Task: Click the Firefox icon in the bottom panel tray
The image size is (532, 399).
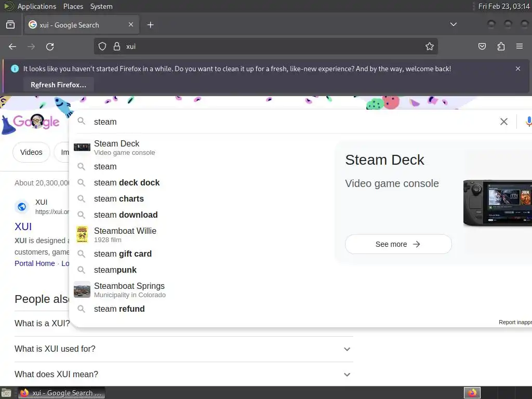Action: pyautogui.click(x=472, y=393)
